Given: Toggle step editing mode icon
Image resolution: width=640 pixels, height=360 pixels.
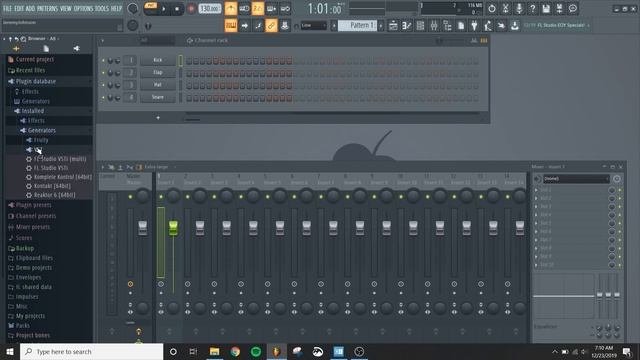Looking at the screenshot, I should [258, 25].
